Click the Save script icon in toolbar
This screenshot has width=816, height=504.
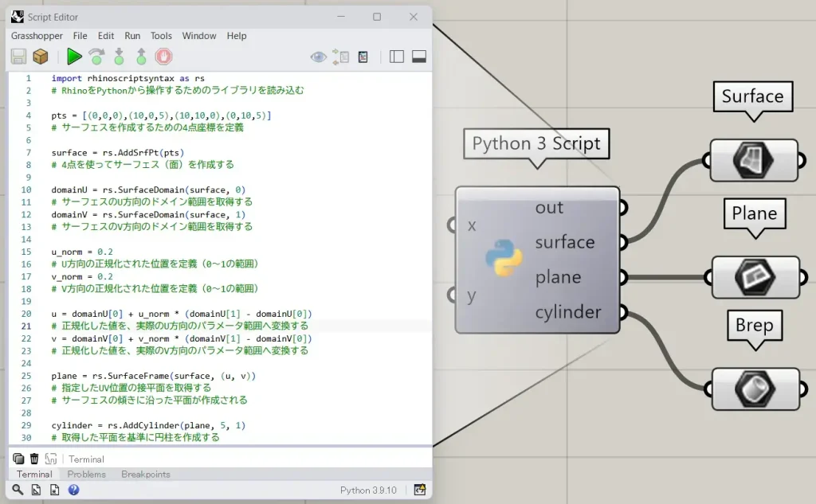pyautogui.click(x=19, y=57)
